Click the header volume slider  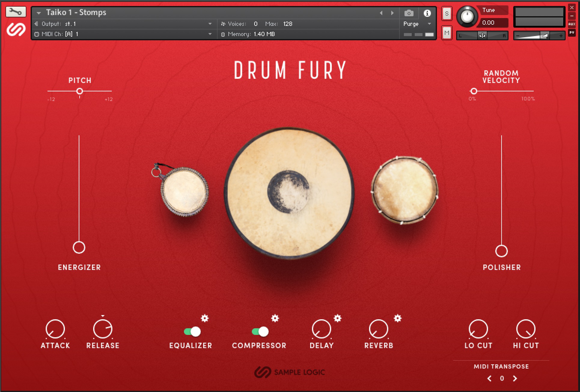click(x=539, y=36)
